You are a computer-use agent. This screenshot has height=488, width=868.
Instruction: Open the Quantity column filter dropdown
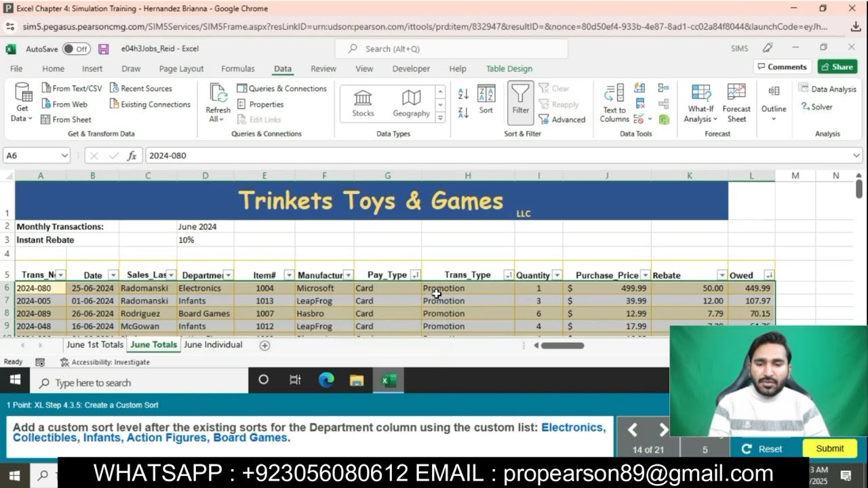coord(557,275)
